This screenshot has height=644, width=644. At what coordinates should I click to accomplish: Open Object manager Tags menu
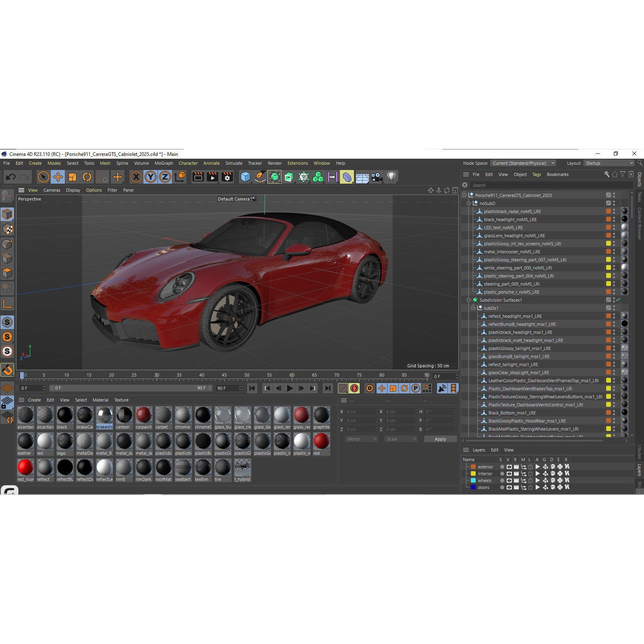coord(536,174)
